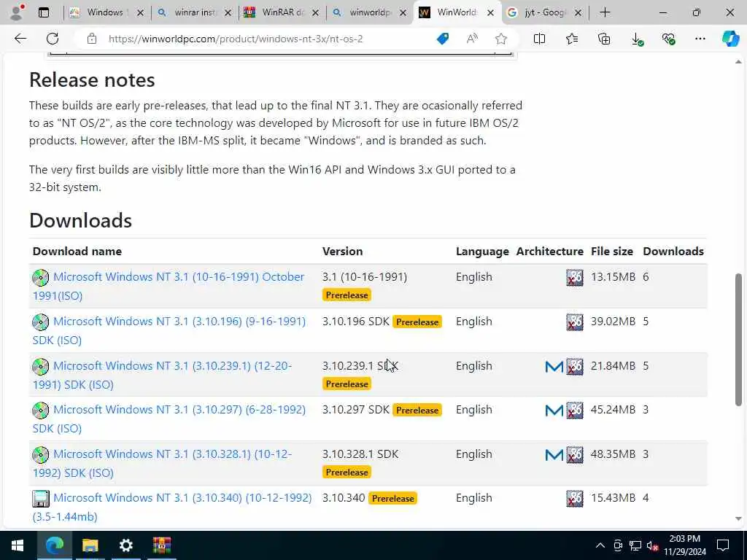View site information lock icon

pos(91,39)
